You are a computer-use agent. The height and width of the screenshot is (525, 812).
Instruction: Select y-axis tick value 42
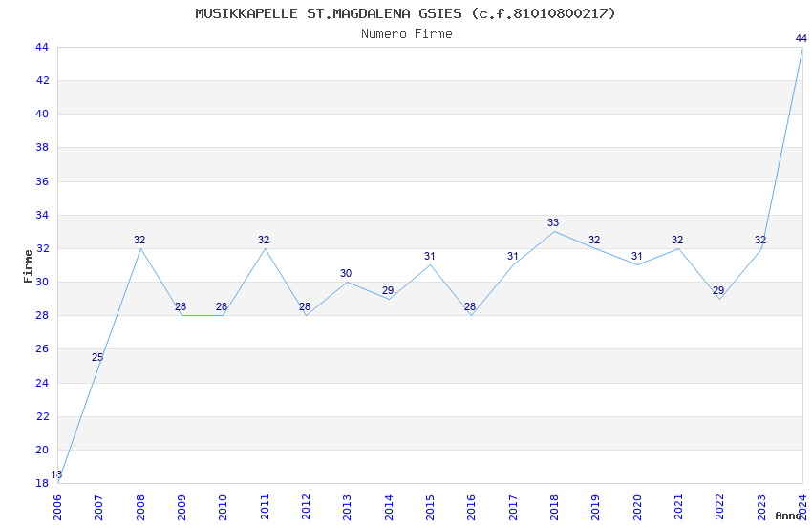[x=42, y=80]
